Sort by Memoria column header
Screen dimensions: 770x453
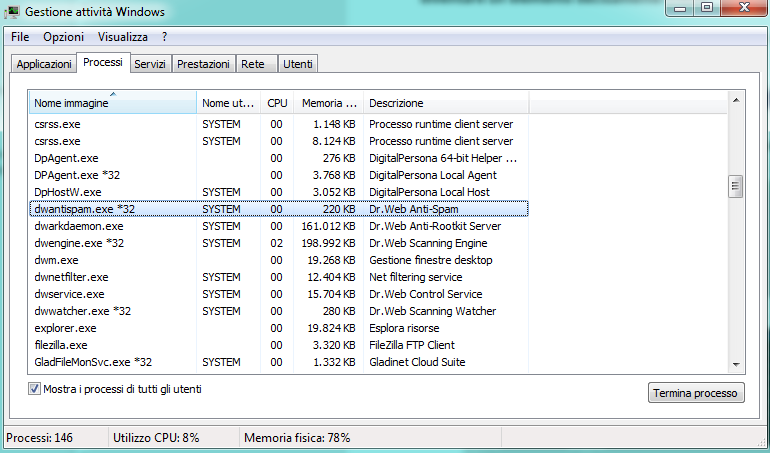pos(329,103)
